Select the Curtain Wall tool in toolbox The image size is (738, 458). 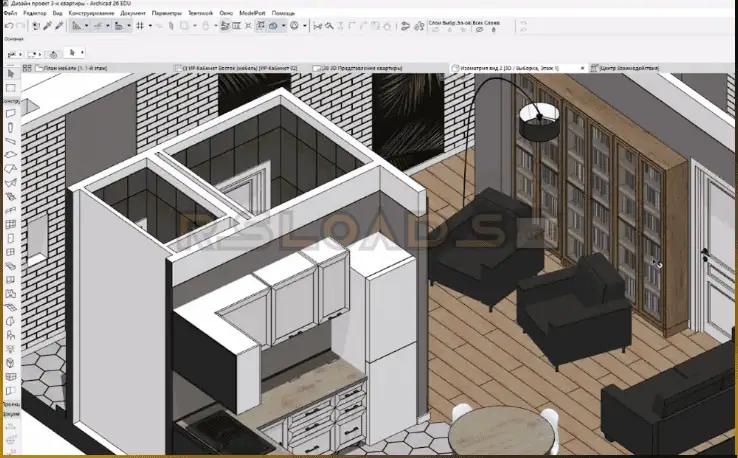tap(11, 225)
